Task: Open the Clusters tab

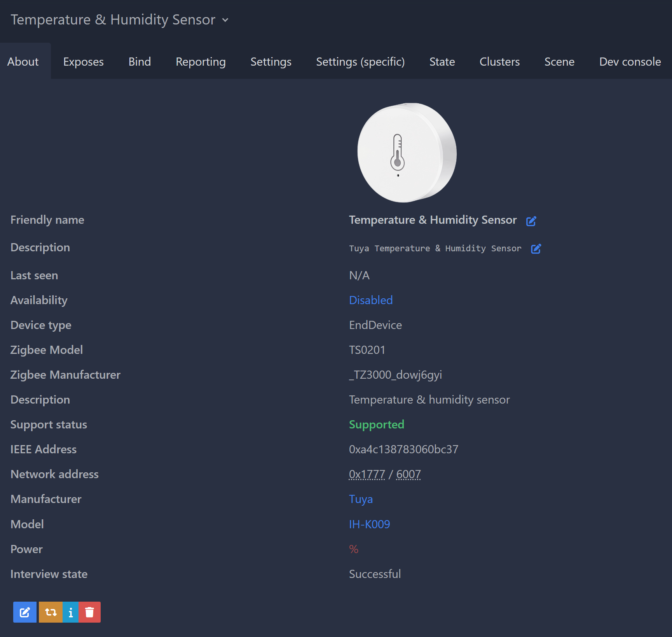Action: [x=499, y=61]
